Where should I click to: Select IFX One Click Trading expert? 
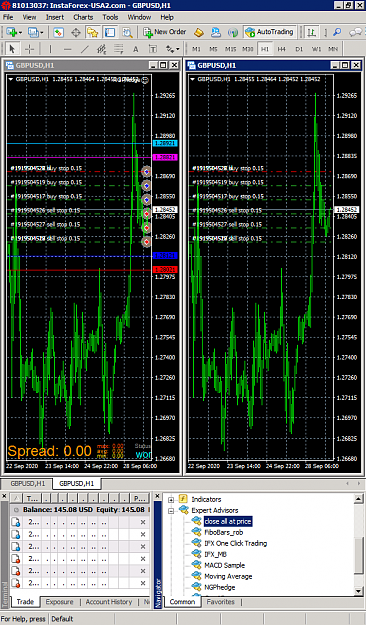pyautogui.click(x=236, y=543)
